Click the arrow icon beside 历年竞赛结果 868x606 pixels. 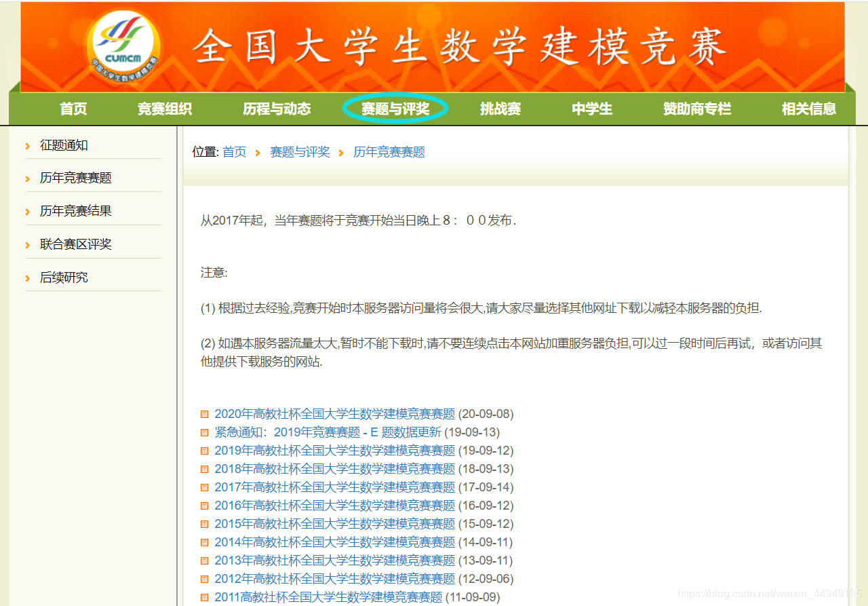pyautogui.click(x=28, y=212)
